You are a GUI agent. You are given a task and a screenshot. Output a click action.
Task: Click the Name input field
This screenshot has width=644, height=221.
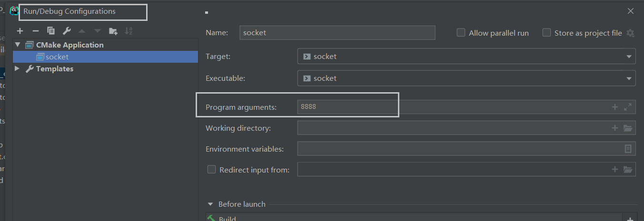[x=337, y=33]
